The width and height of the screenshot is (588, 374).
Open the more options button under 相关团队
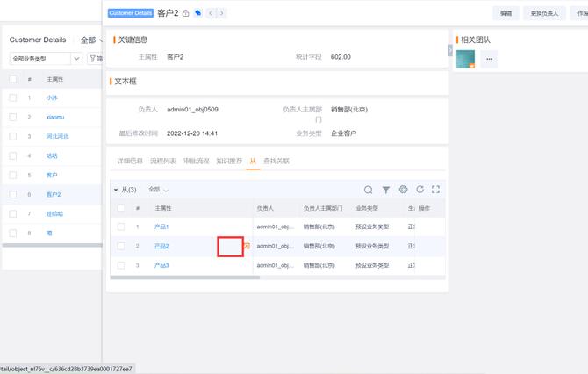tap(490, 60)
